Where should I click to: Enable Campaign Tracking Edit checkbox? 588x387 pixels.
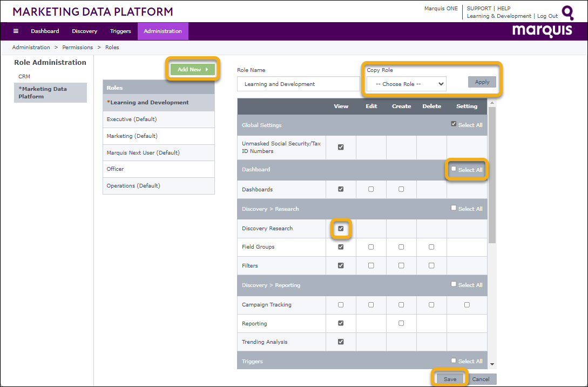(371, 305)
